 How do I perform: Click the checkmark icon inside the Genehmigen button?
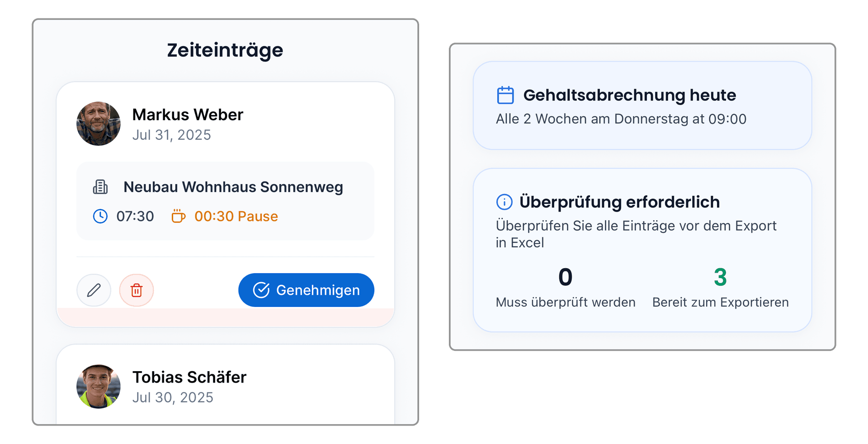[262, 290]
